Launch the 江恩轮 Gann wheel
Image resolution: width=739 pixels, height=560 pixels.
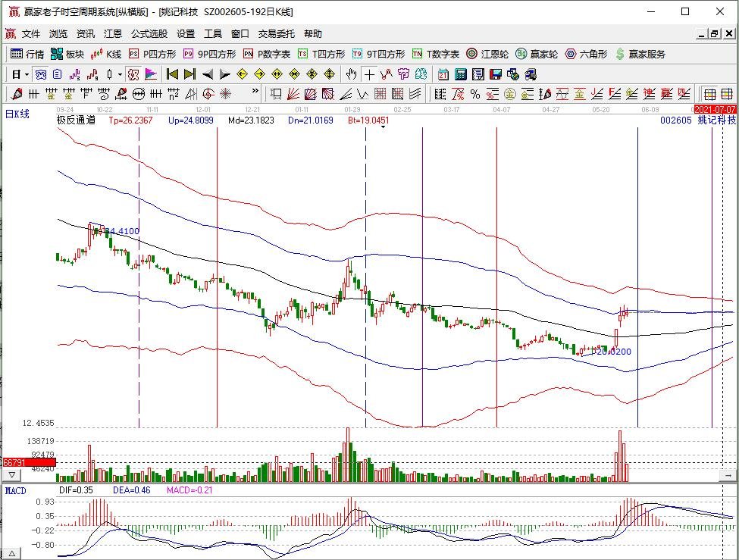pos(488,55)
